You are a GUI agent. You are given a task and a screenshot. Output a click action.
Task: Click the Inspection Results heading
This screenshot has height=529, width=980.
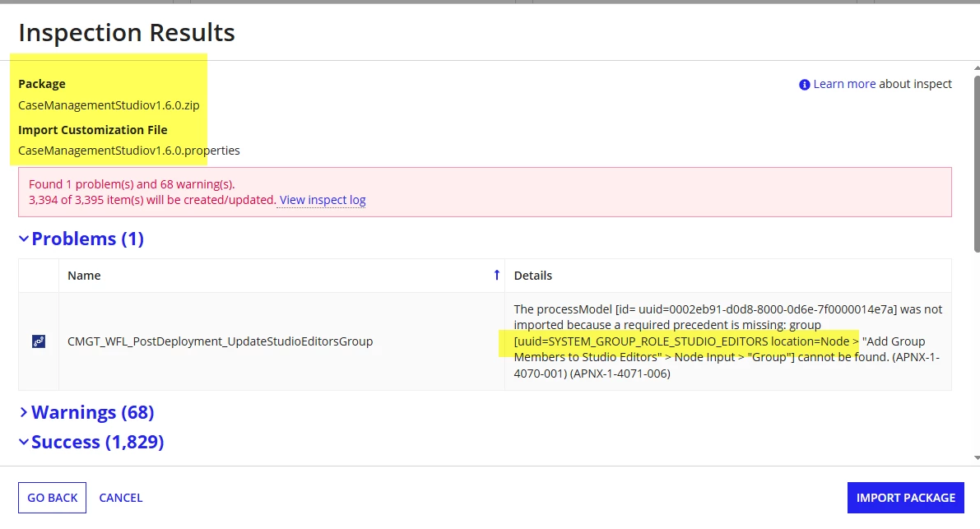coord(127,32)
